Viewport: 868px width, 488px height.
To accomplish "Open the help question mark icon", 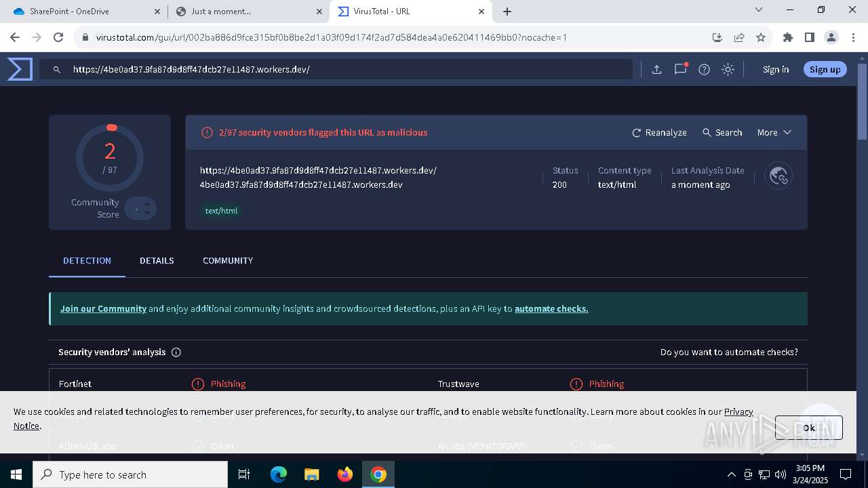I will [x=704, y=69].
